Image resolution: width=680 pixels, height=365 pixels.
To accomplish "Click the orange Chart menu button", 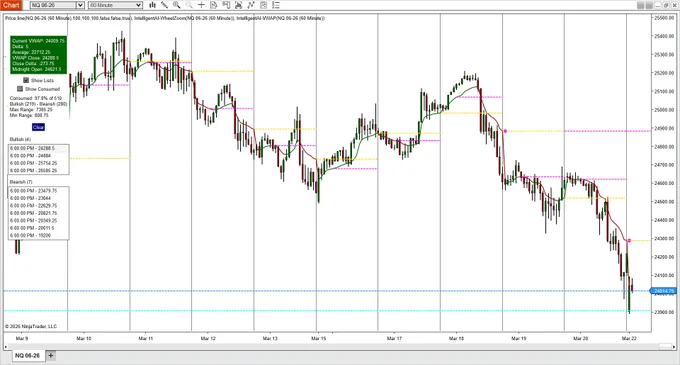I will coord(11,5).
